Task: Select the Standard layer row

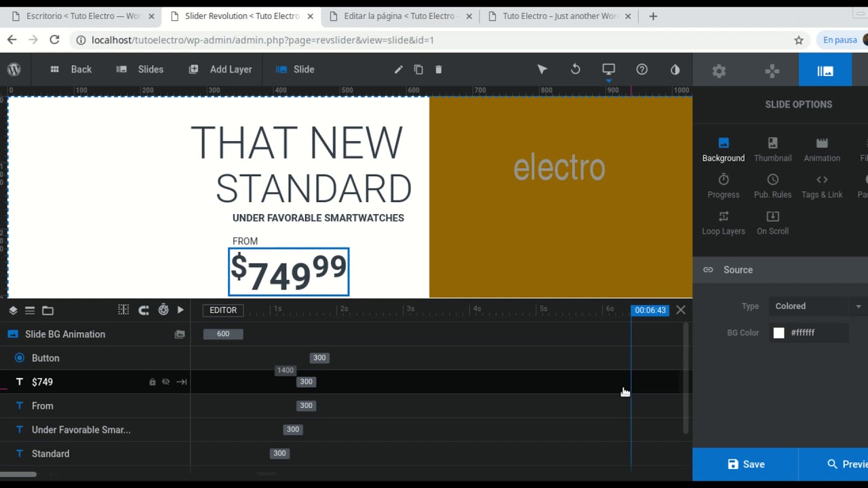Action: [x=95, y=453]
